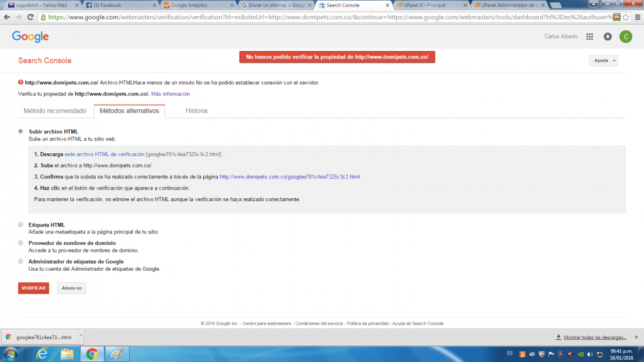Image resolution: width=644 pixels, height=362 pixels.
Task: Open Condiciones del servicio footer link
Action: click(x=319, y=323)
